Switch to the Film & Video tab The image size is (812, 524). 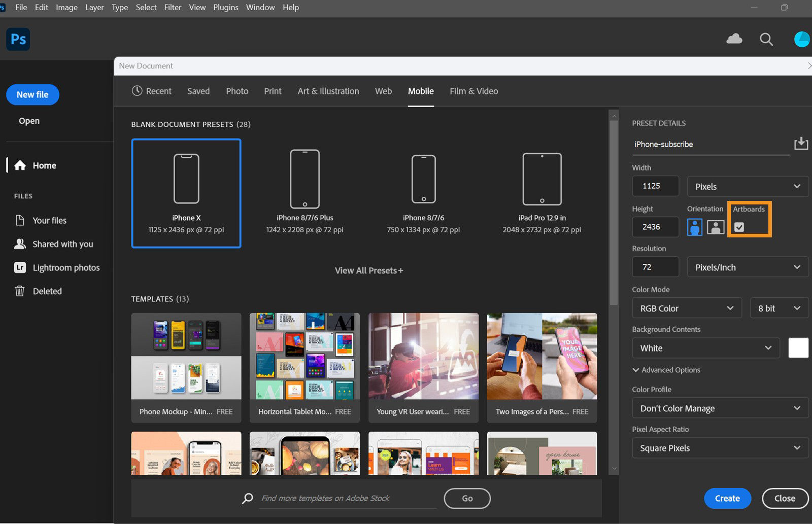[473, 91]
